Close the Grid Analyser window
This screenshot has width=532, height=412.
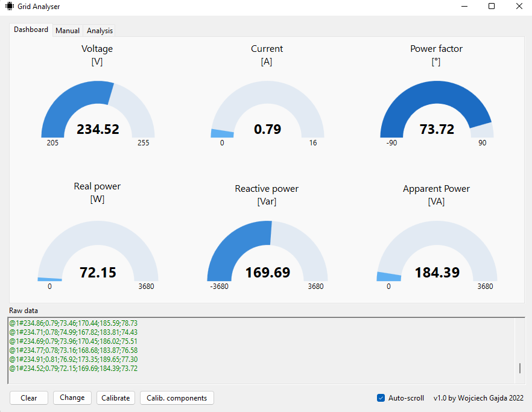519,6
